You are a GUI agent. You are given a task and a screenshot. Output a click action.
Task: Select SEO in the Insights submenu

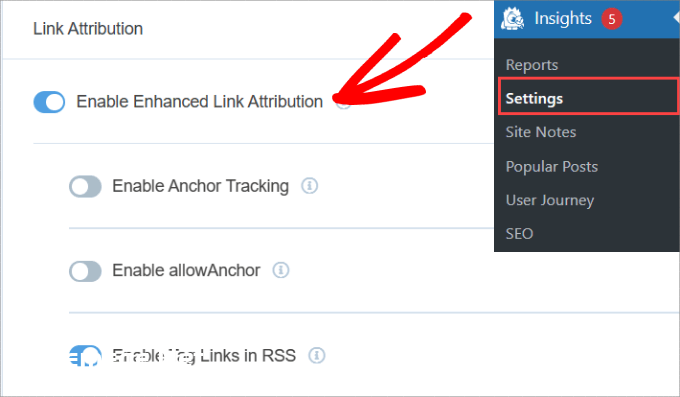tap(519, 234)
